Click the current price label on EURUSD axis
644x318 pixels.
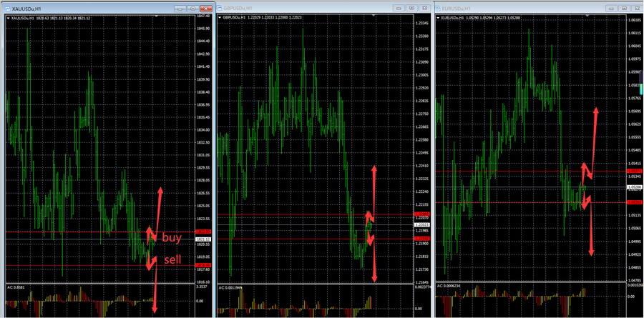(x=634, y=187)
